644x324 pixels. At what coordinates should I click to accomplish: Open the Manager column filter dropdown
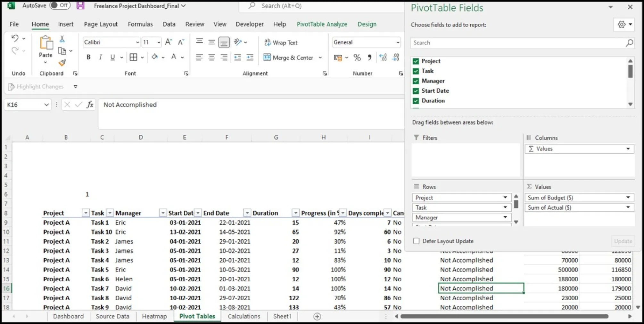(x=163, y=213)
